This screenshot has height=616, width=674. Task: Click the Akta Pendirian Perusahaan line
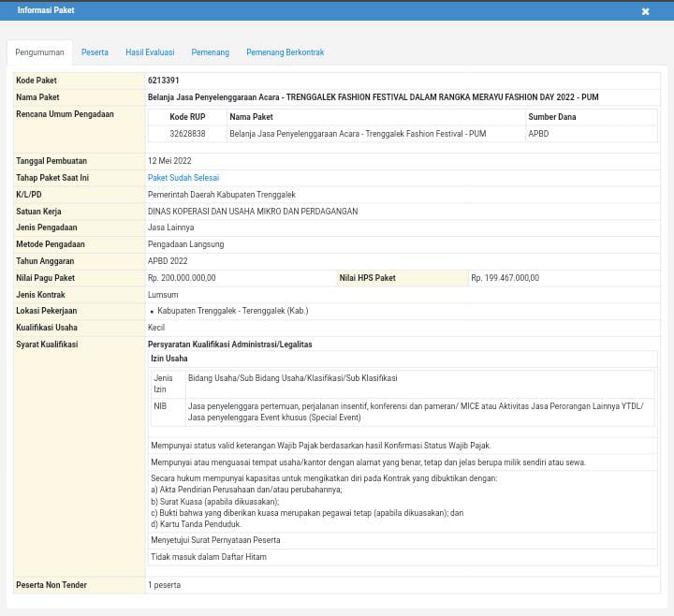click(x=246, y=490)
